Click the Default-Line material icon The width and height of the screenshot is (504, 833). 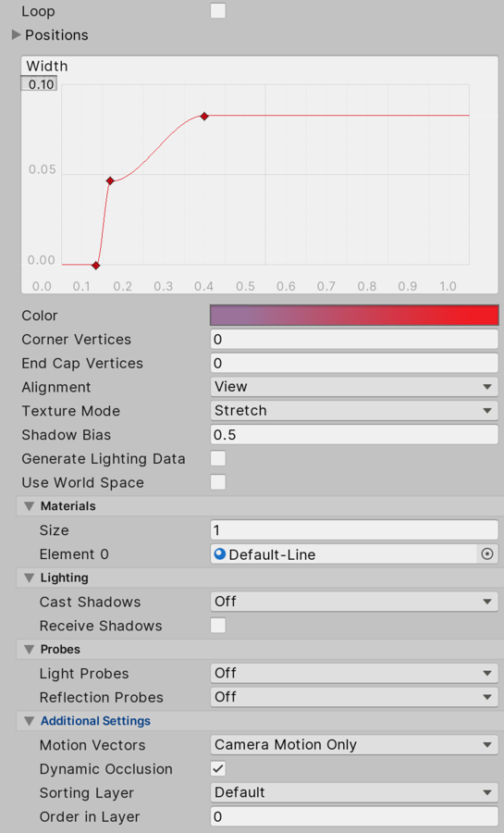220,554
